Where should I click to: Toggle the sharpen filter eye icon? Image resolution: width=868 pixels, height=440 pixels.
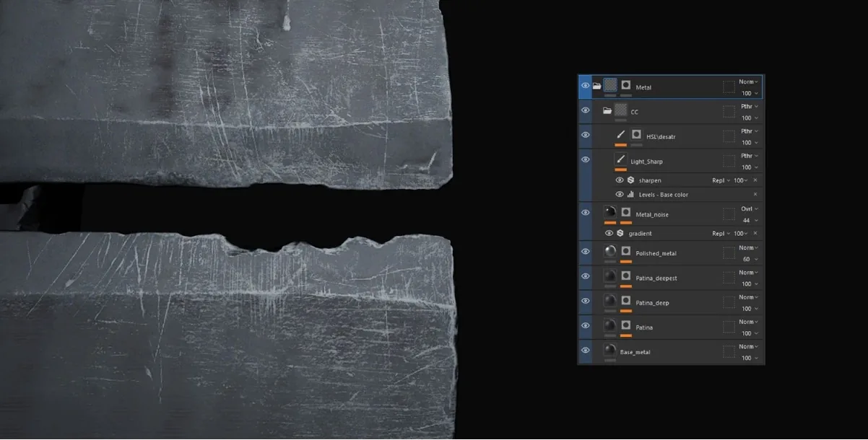coord(620,180)
